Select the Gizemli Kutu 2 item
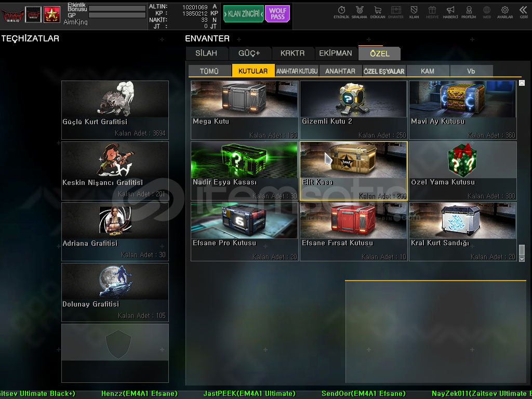The image size is (532, 399). click(x=353, y=110)
